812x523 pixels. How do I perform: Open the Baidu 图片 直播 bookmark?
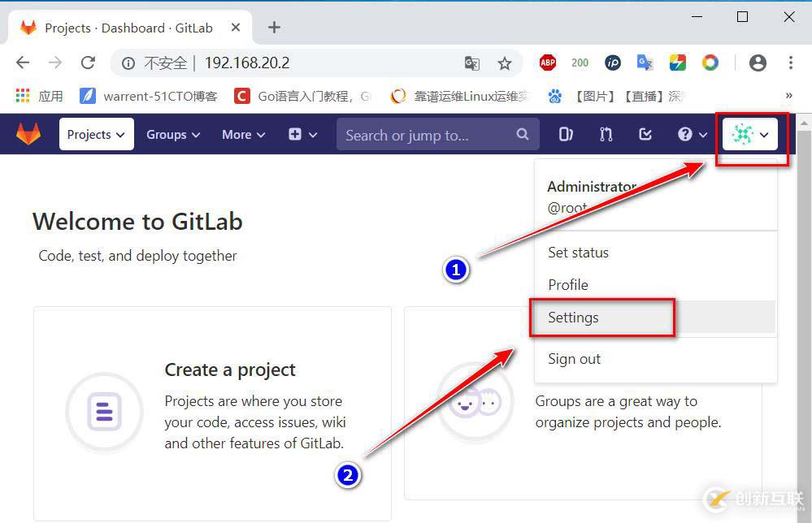(617, 96)
